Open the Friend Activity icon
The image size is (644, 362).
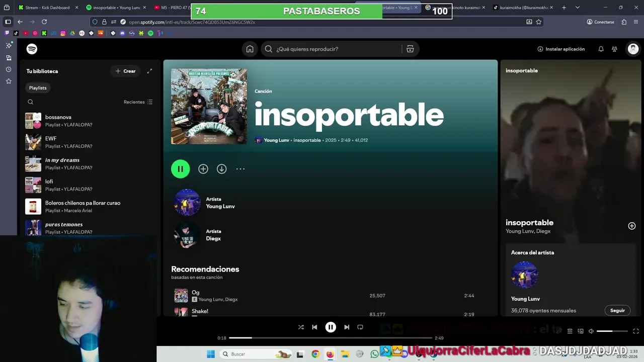[614, 49]
